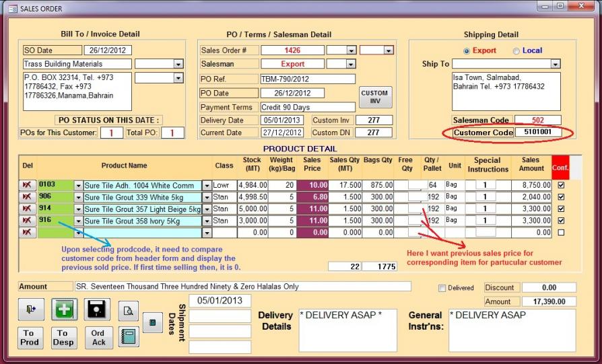Click the Customer Code field 5101001

pos(538,133)
